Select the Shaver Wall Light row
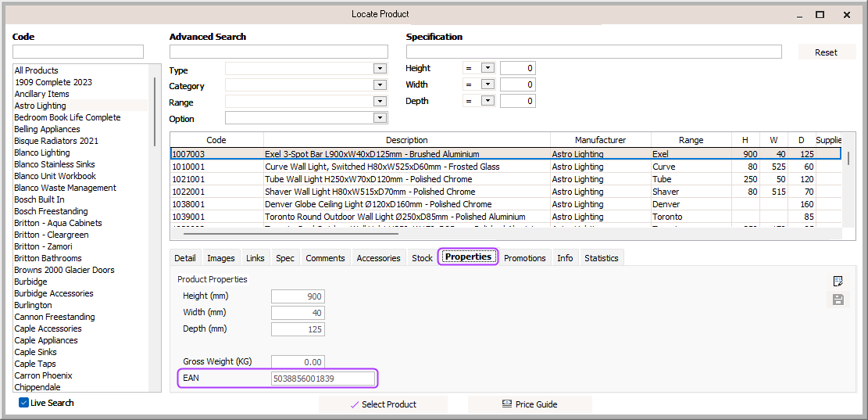This screenshot has height=420, width=868. [x=506, y=191]
